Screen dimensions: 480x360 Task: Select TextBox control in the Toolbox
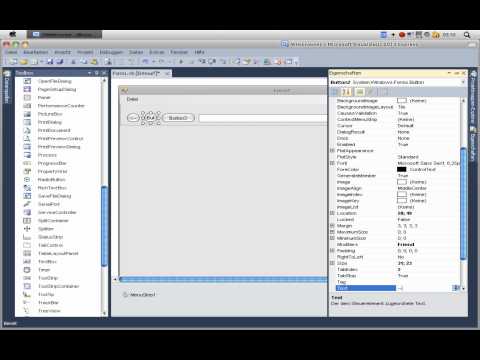(47, 262)
